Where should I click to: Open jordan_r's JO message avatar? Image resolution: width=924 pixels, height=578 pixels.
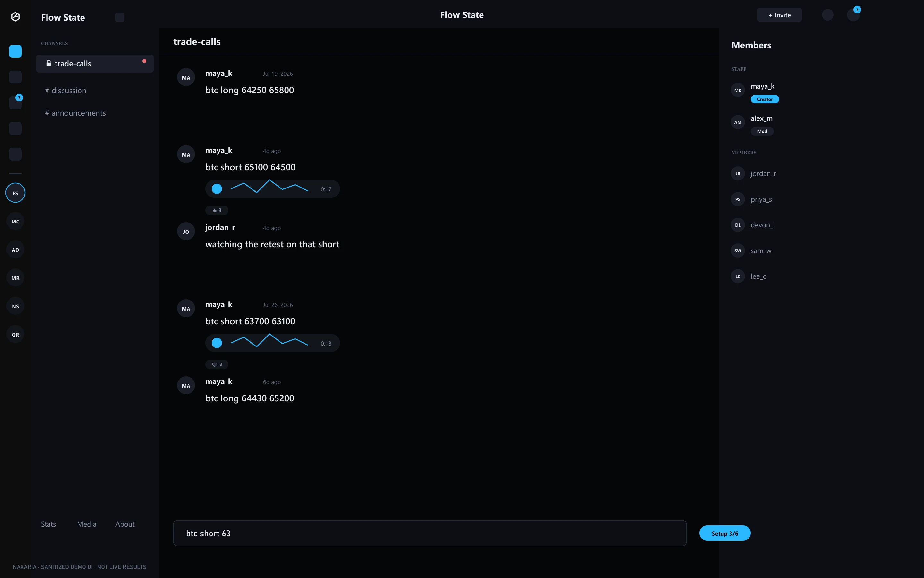click(x=186, y=232)
